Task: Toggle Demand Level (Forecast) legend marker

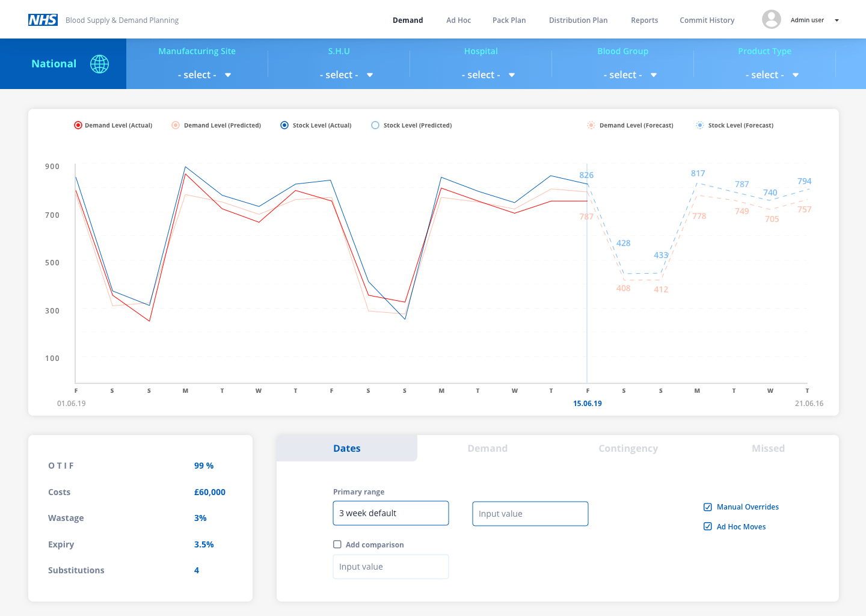Action: click(x=591, y=125)
